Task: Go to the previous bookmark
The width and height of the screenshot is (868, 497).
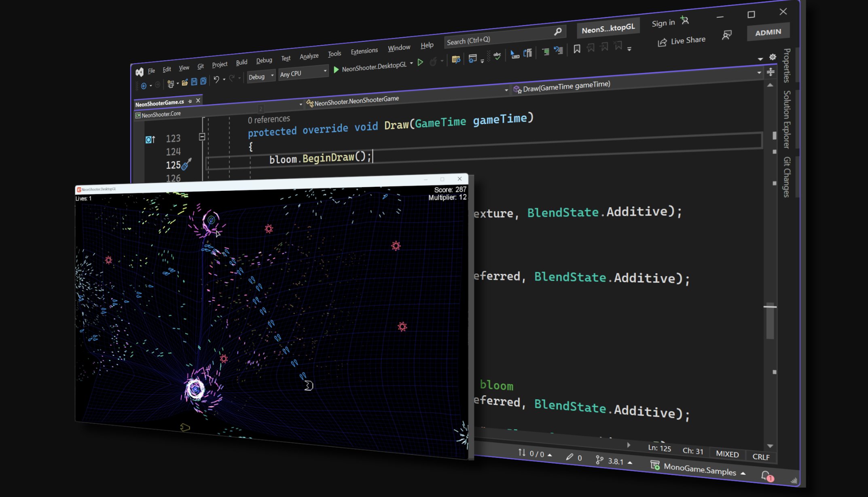Action: coord(591,48)
